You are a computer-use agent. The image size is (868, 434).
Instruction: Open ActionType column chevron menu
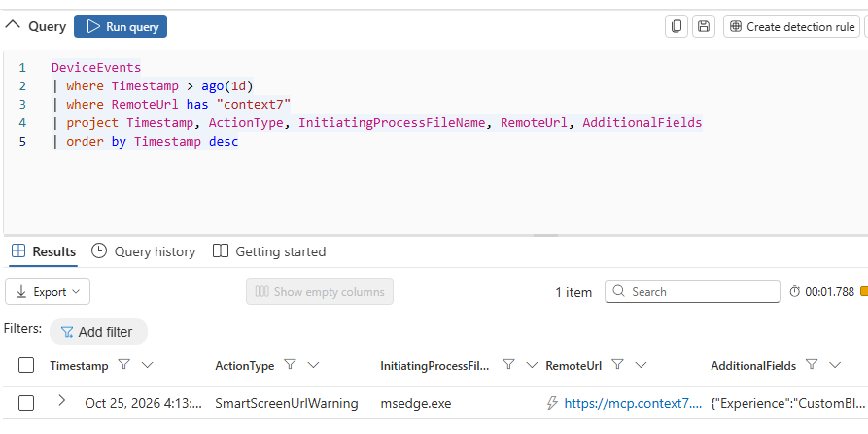pyautogui.click(x=313, y=365)
